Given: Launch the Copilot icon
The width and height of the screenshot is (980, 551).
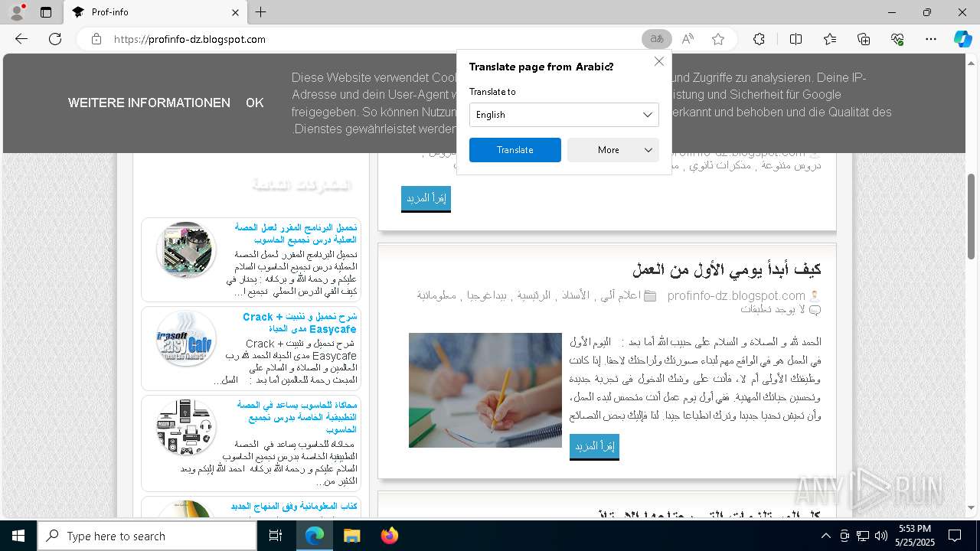Looking at the screenshot, I should 962,39.
